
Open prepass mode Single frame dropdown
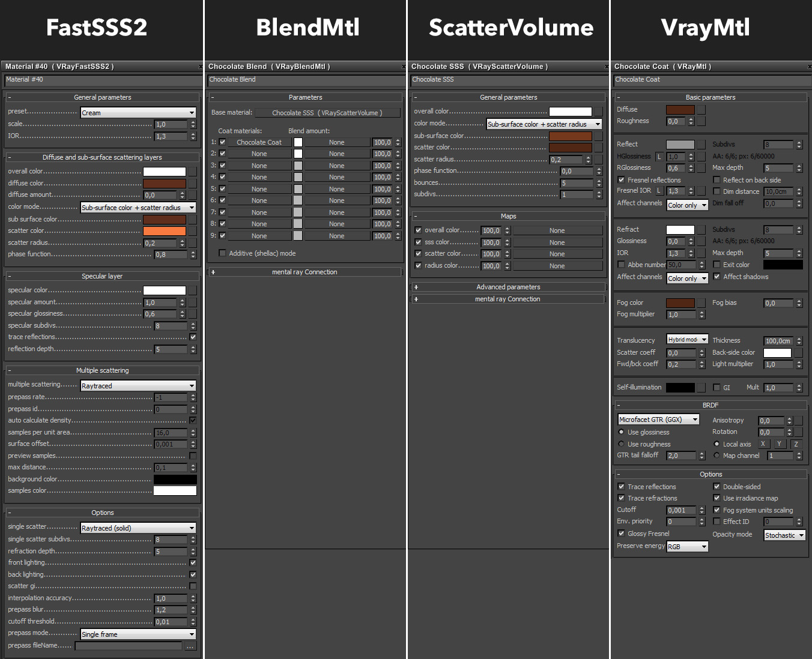138,634
